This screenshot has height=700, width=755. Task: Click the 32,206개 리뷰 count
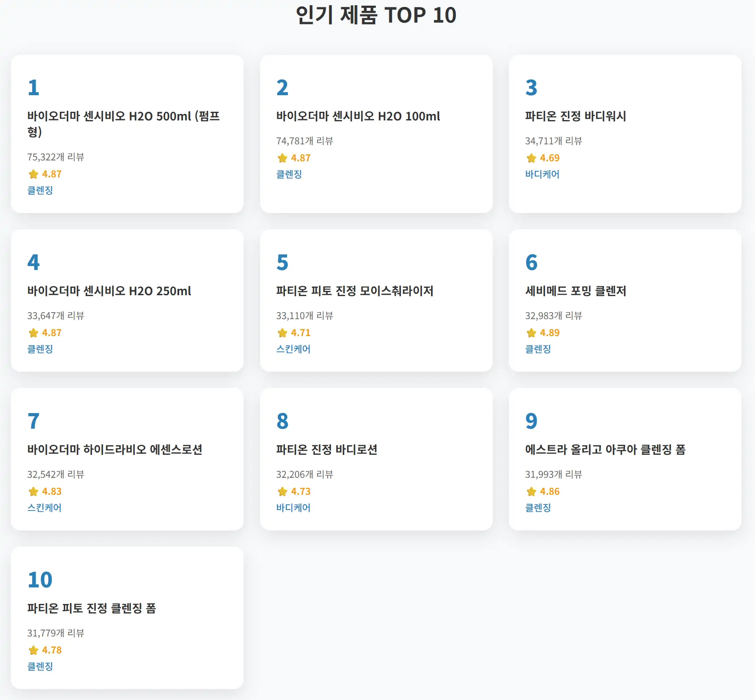[x=304, y=474]
